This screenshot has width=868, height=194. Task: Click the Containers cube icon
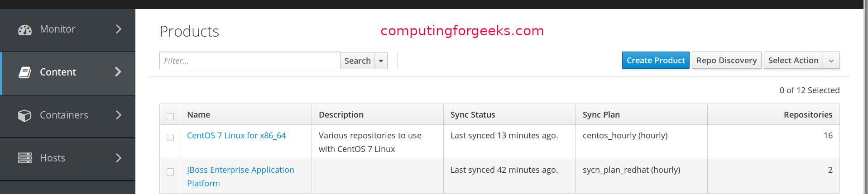click(24, 115)
